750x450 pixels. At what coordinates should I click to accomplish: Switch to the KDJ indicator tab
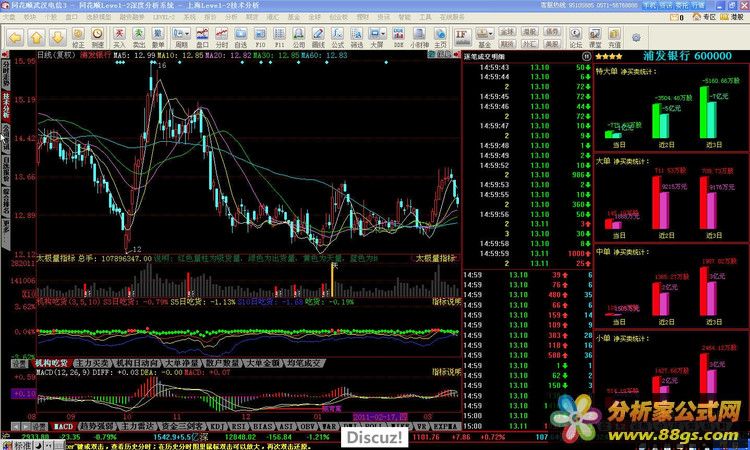[x=218, y=426]
